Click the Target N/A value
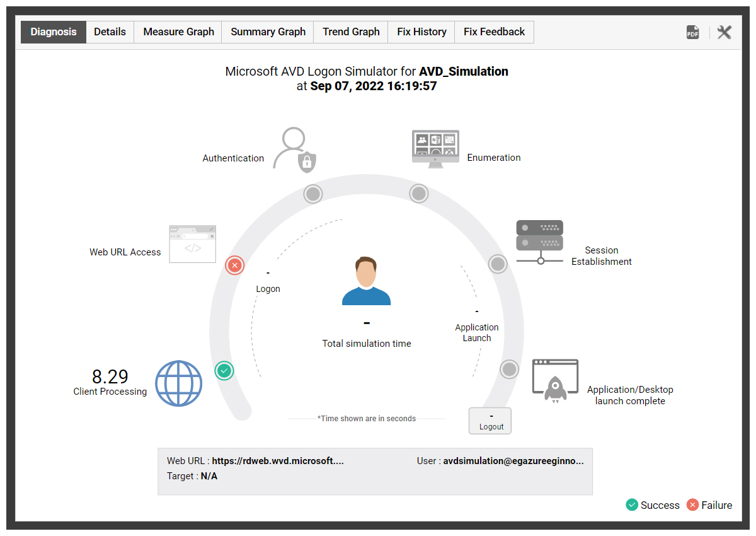The image size is (756, 536). pyautogui.click(x=209, y=476)
